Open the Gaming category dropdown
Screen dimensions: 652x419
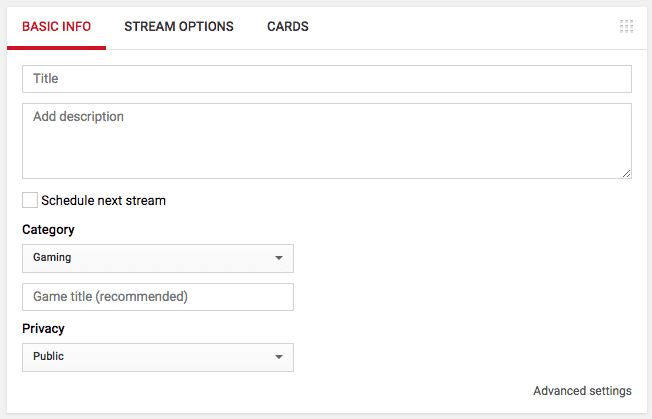[157, 258]
